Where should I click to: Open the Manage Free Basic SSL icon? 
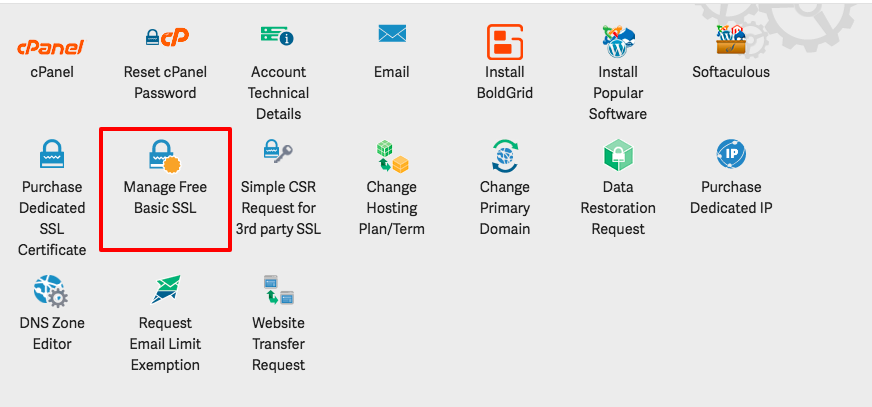pos(165,156)
